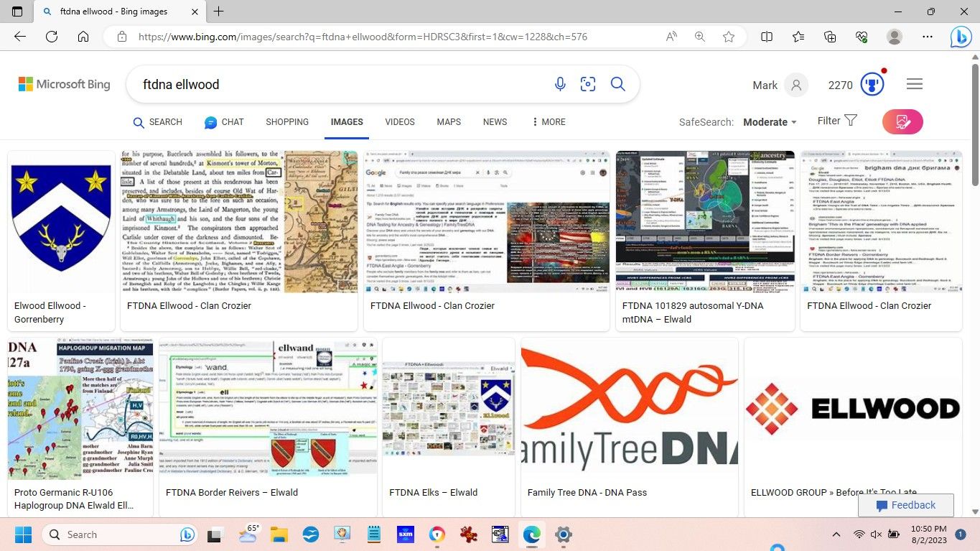Open the image Filter options
The width and height of the screenshot is (980, 551).
[x=837, y=121]
